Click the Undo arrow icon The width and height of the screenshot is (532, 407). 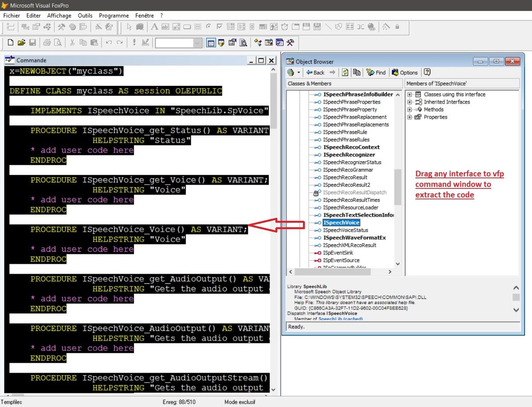pyautogui.click(x=110, y=43)
